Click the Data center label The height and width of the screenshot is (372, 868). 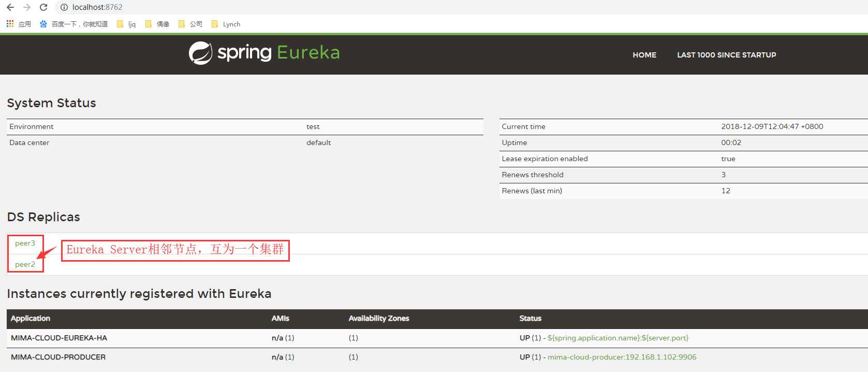coord(29,142)
